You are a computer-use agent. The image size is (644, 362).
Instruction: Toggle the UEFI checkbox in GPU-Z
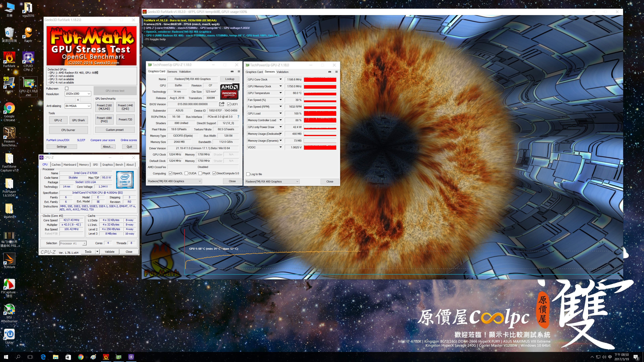[x=229, y=104]
